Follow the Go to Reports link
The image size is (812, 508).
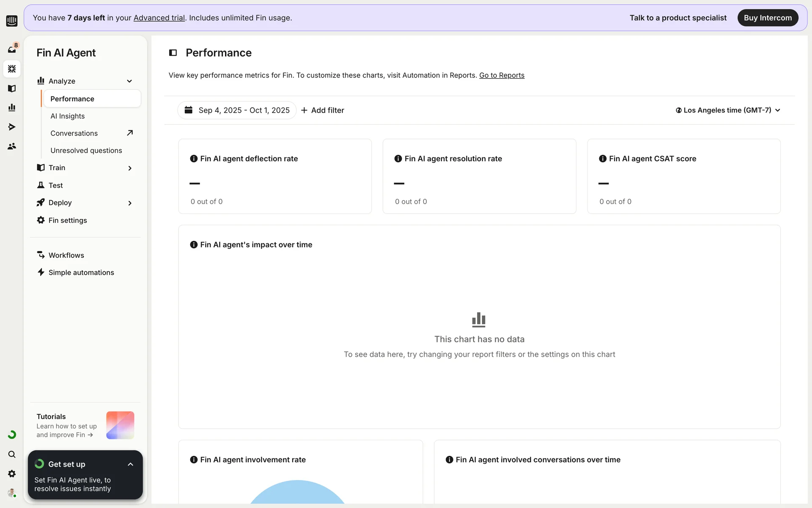[502, 75]
